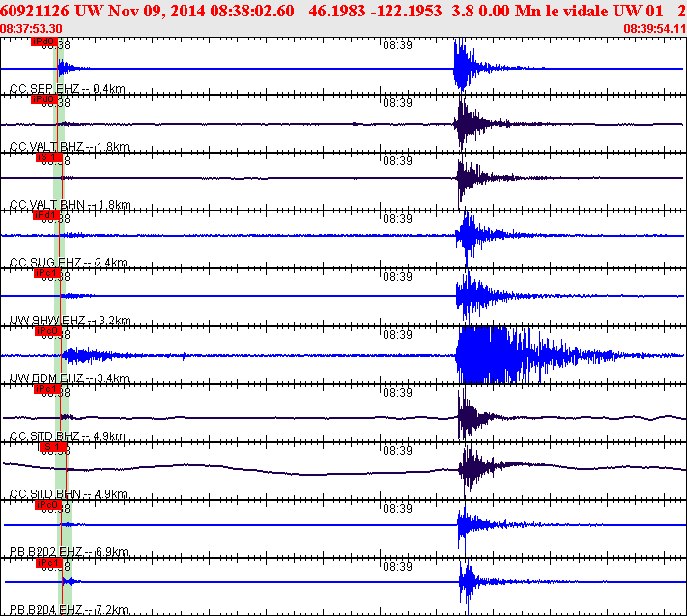Click the window start time '08:37:53.30'
Image resolution: width=687 pixels, height=616 pixels.
coord(31,29)
